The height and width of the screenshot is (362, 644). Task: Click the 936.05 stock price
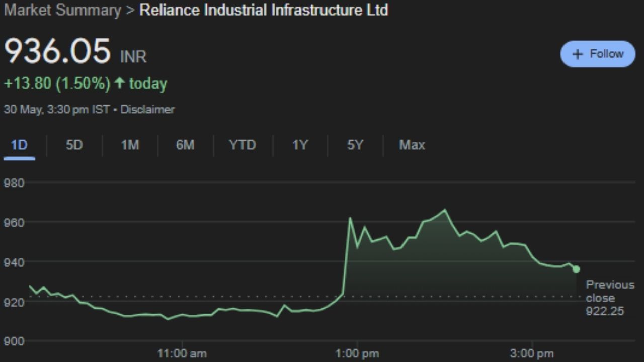[57, 51]
